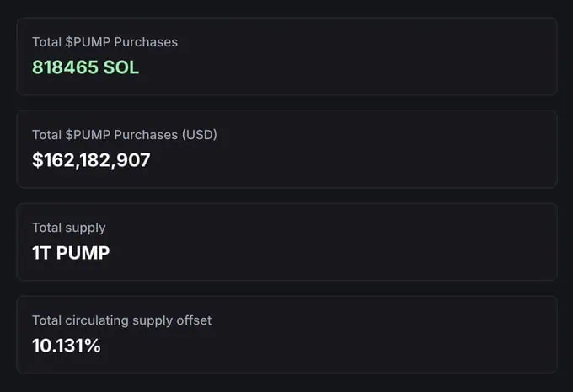Select the Total circulating supply offset label
Viewport: 573px width, 392px height.
pyautogui.click(x=121, y=320)
